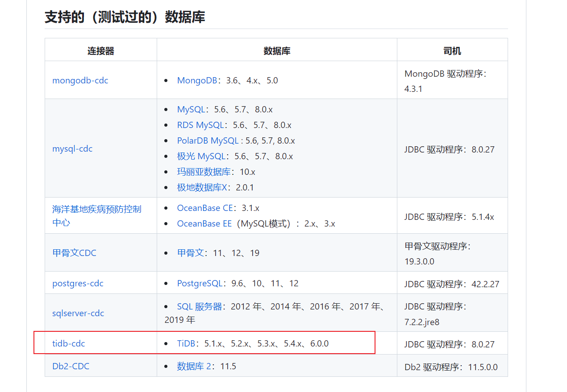Click the 支持的（测试过的）数据库 heading

(x=125, y=17)
